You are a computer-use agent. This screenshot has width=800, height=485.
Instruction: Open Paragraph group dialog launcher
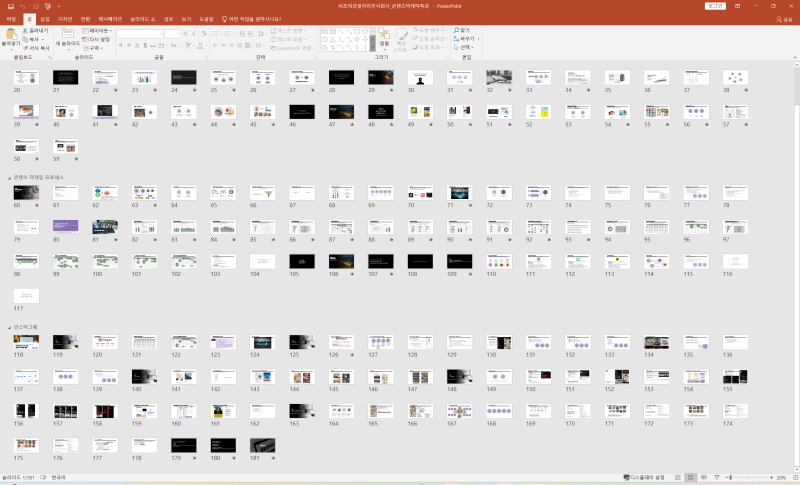315,58
